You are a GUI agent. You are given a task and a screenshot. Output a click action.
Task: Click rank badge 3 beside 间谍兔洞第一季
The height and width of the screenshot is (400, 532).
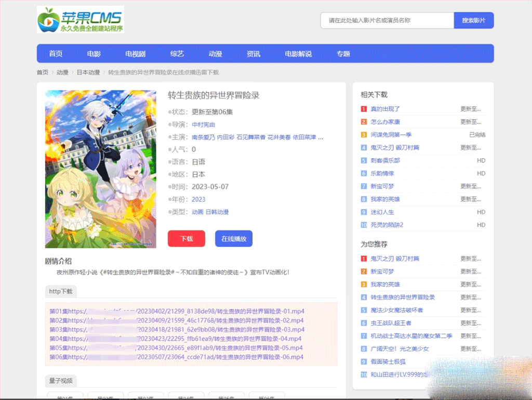click(364, 135)
